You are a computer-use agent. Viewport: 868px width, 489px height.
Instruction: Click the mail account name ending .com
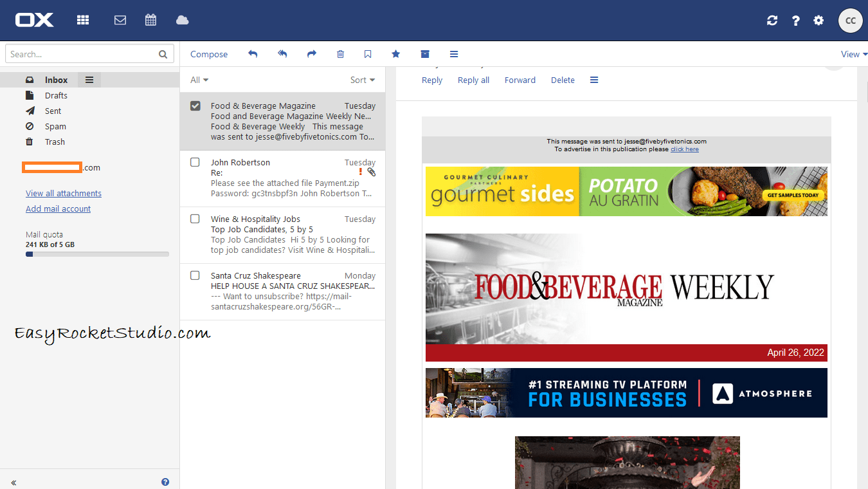tap(61, 167)
